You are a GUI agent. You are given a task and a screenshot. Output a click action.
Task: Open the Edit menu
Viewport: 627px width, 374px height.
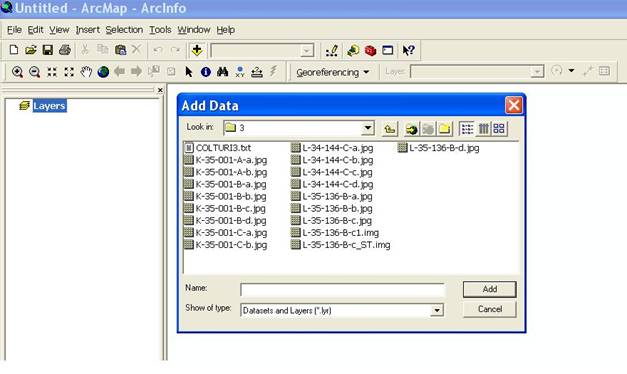tap(35, 30)
